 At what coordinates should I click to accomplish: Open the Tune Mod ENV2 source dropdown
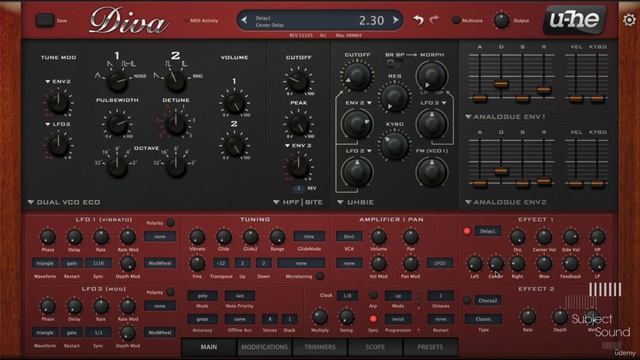[x=58, y=82]
